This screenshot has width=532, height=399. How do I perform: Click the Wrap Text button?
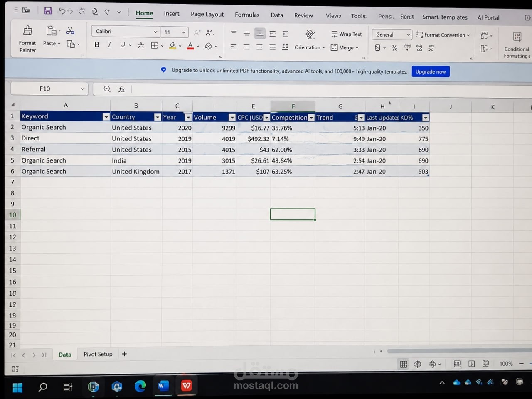pos(347,34)
